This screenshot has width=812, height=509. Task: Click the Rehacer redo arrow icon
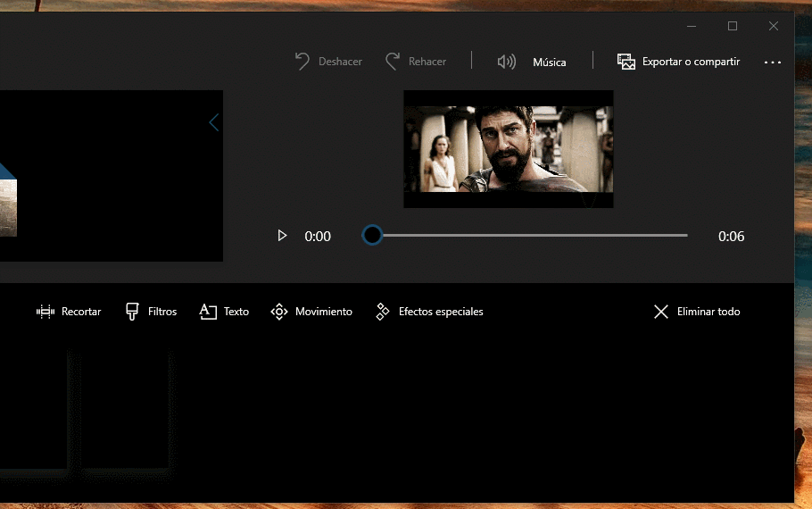point(393,61)
